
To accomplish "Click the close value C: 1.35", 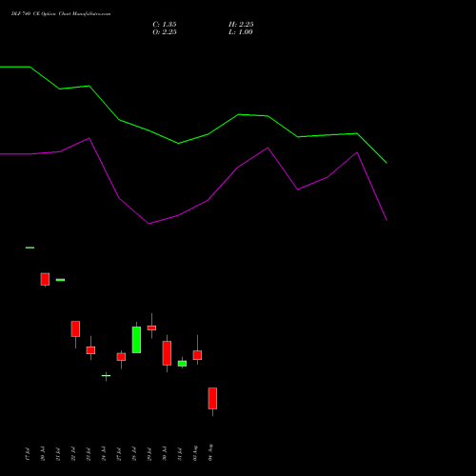I will point(165,25).
